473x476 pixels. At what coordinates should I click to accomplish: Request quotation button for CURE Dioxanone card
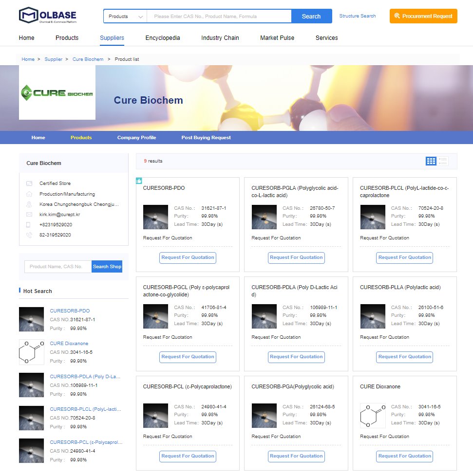405,456
